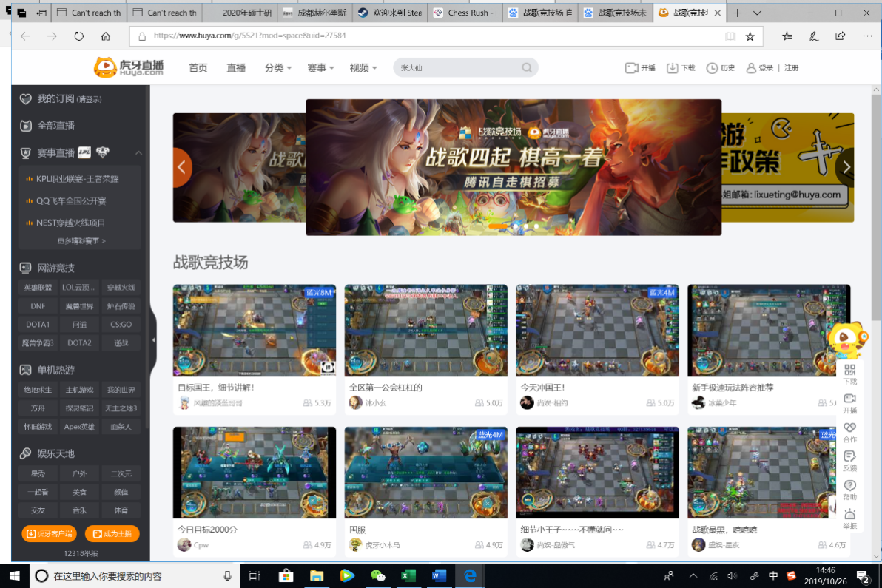
Task: Collapse the 赛事直播 section in sidebar
Action: click(138, 153)
